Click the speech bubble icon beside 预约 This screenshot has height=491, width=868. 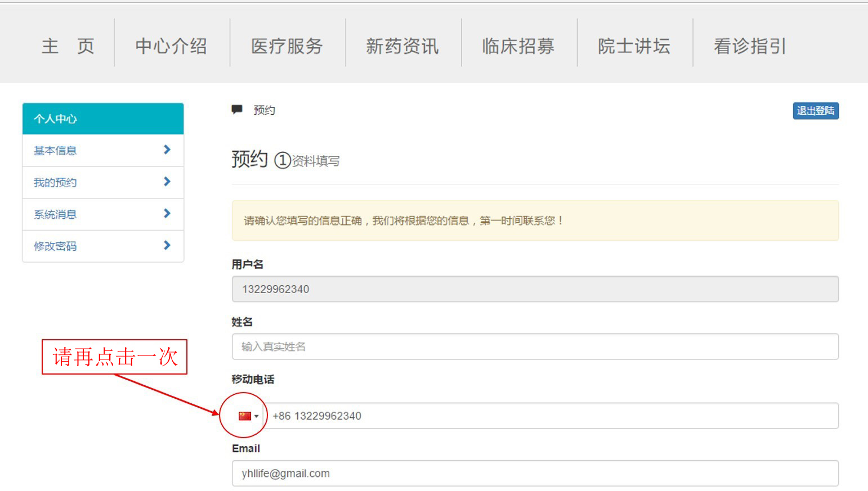point(237,110)
